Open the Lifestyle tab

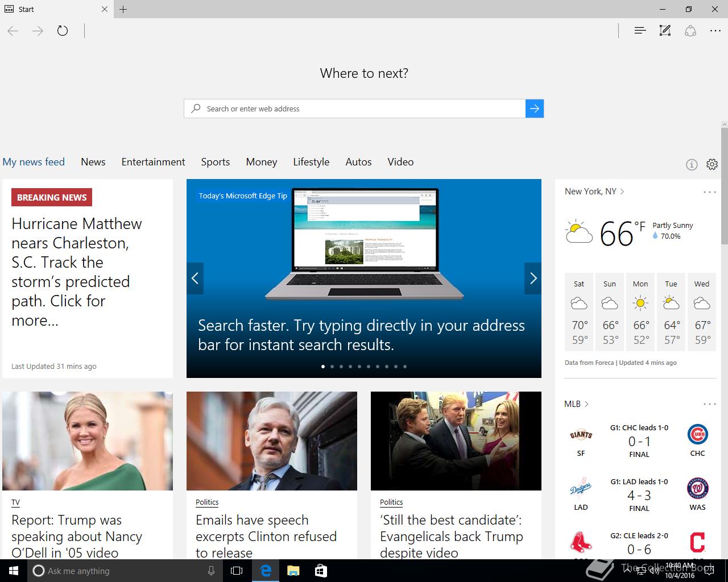pyautogui.click(x=311, y=162)
